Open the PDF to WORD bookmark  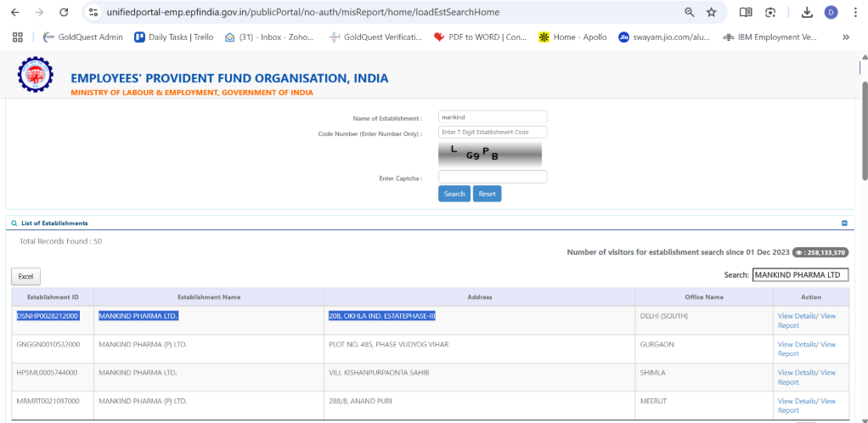[480, 37]
